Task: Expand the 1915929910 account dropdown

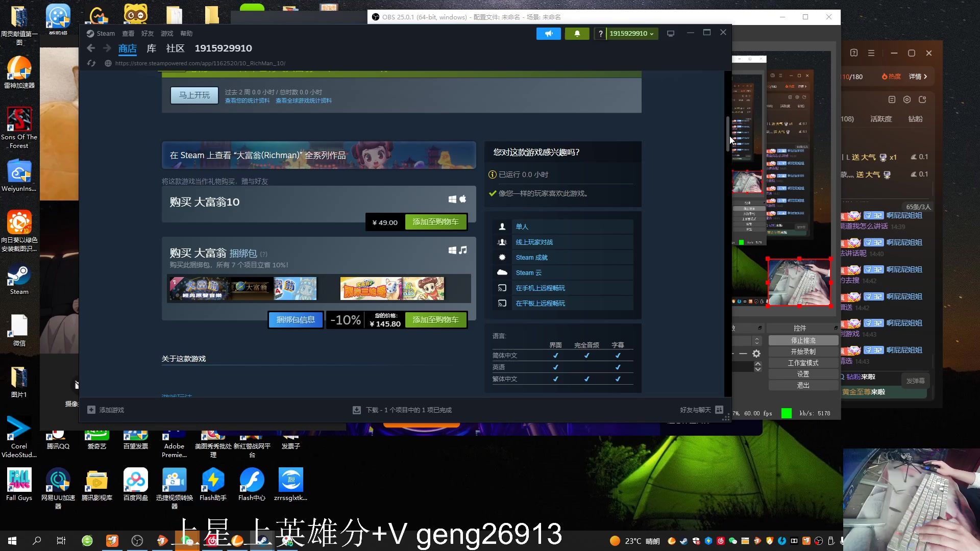Action: (x=632, y=34)
